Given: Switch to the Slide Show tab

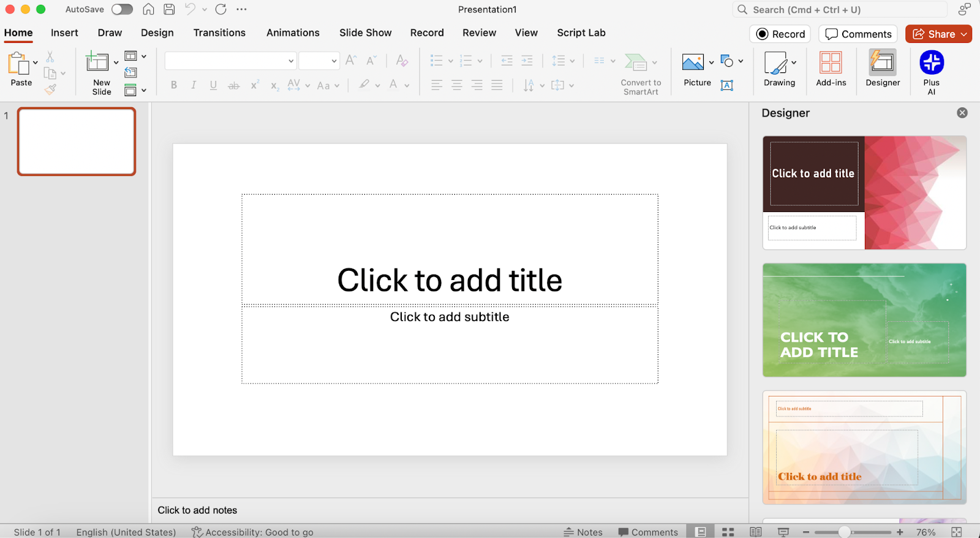Looking at the screenshot, I should click(365, 33).
